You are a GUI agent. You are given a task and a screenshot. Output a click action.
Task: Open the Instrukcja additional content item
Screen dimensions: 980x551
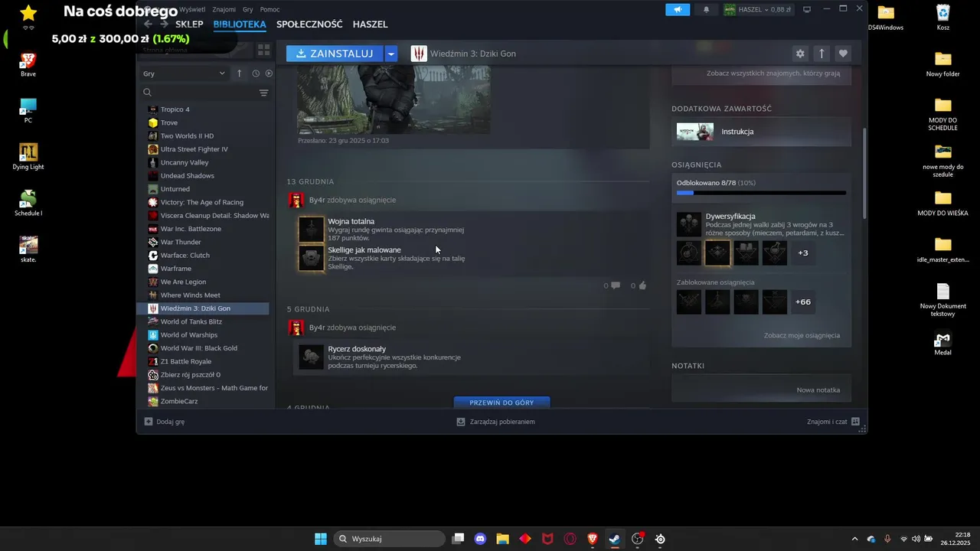pyautogui.click(x=762, y=132)
